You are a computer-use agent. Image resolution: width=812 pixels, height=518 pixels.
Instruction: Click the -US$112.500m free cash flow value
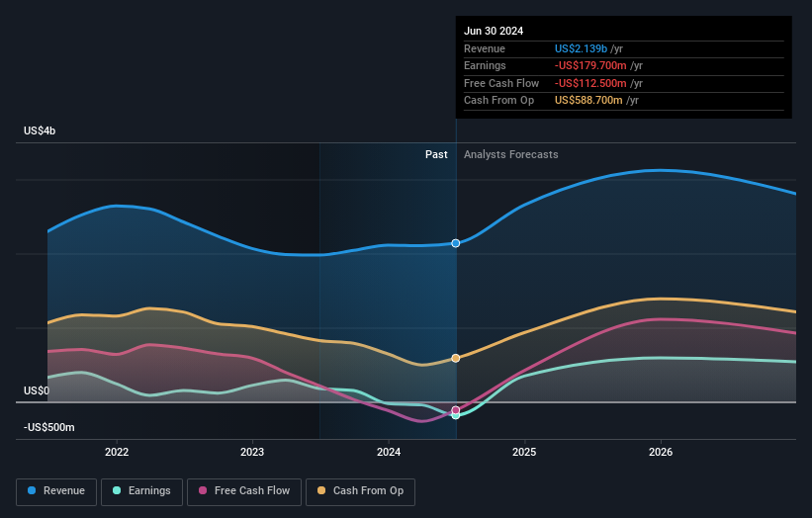click(x=590, y=83)
